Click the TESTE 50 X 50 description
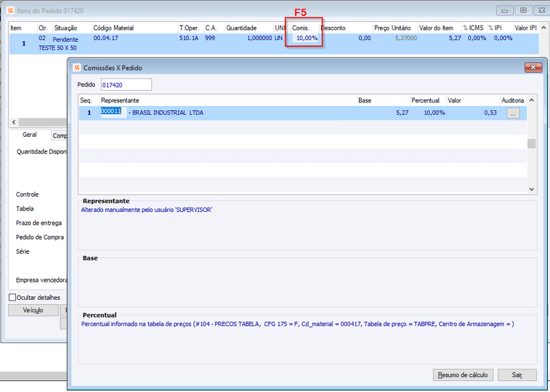The height and width of the screenshot is (392, 550). coord(58,47)
